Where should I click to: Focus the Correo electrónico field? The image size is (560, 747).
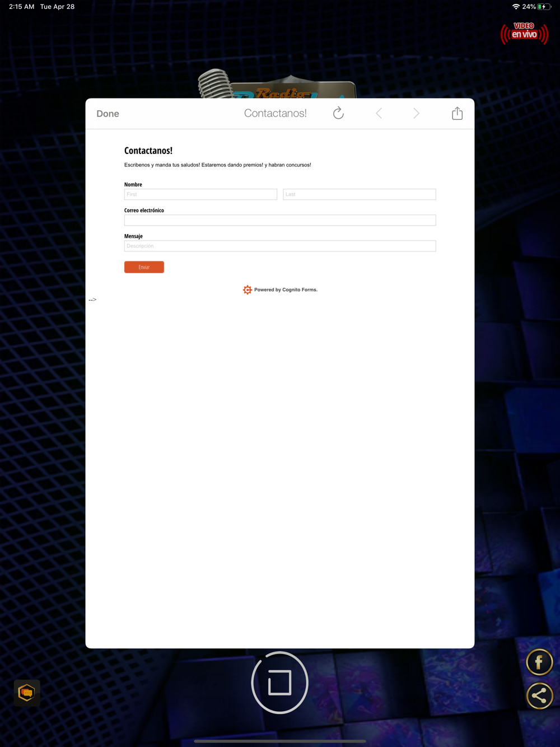pyautogui.click(x=280, y=220)
